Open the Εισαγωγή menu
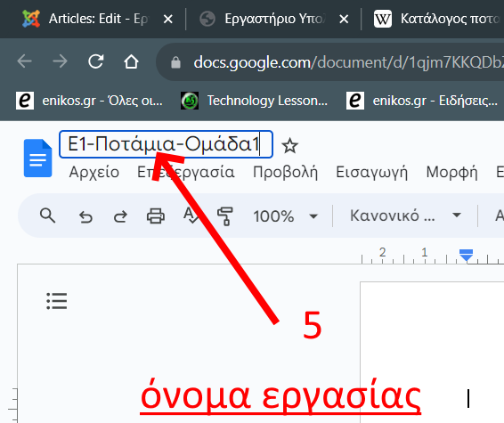This screenshot has width=504, height=423. [x=371, y=172]
